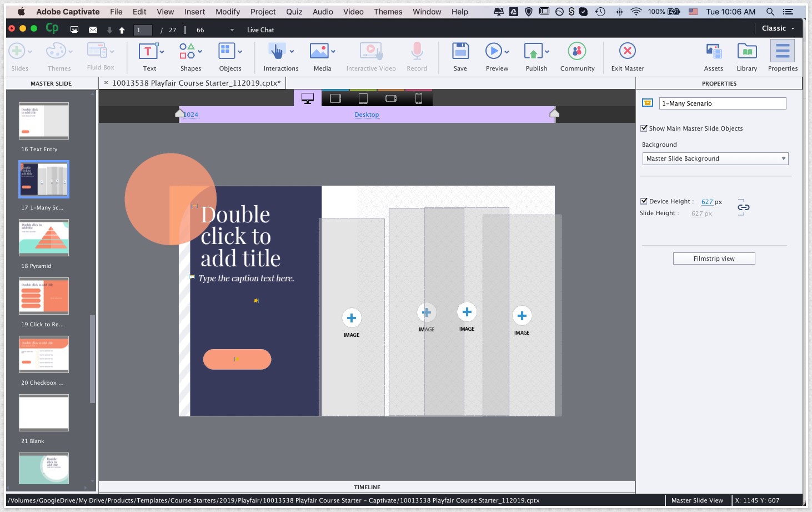
Task: Click the Publish icon
Action: 533,52
